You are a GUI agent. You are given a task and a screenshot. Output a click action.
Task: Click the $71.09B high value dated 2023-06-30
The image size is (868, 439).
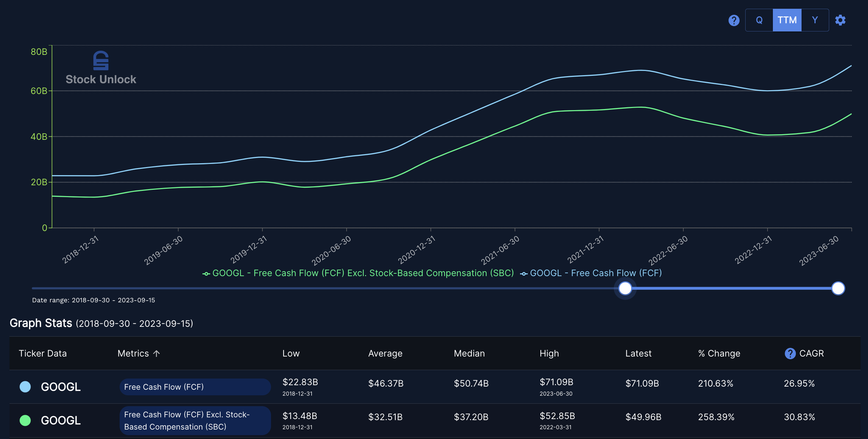(556, 382)
